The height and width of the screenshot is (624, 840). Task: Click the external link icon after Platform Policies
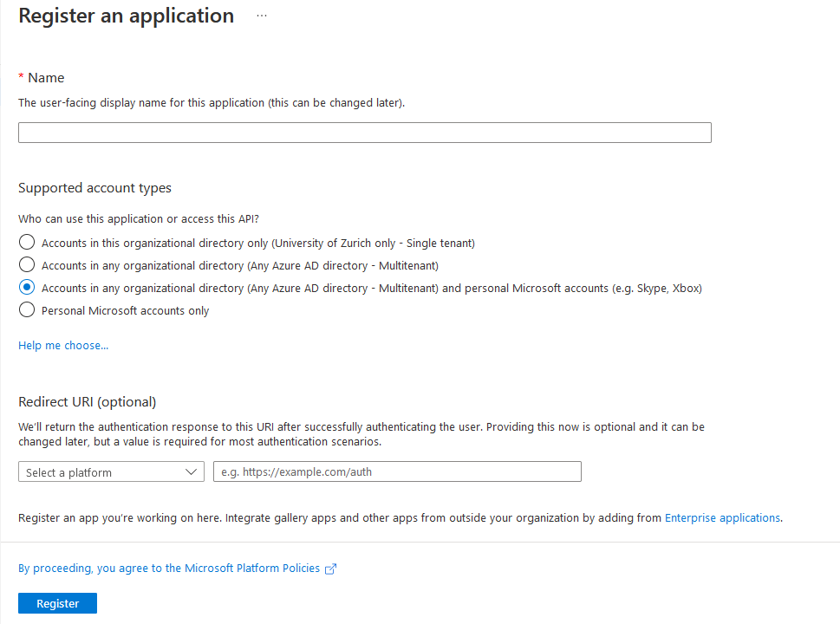tap(329, 569)
